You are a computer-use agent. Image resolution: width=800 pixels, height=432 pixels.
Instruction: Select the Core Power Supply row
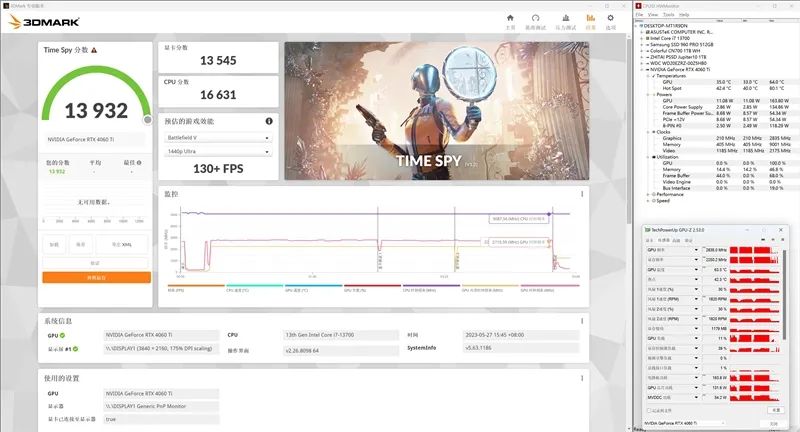pos(683,107)
